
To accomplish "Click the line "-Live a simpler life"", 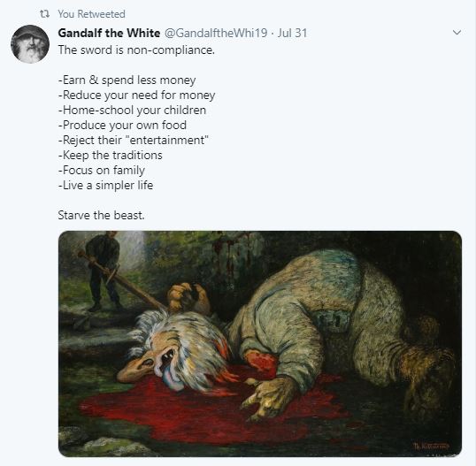I will 105,186.
